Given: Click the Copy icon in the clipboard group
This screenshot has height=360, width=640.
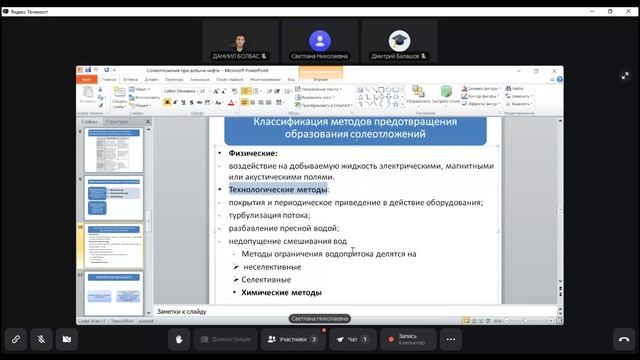Looking at the screenshot, I should 100,97.
